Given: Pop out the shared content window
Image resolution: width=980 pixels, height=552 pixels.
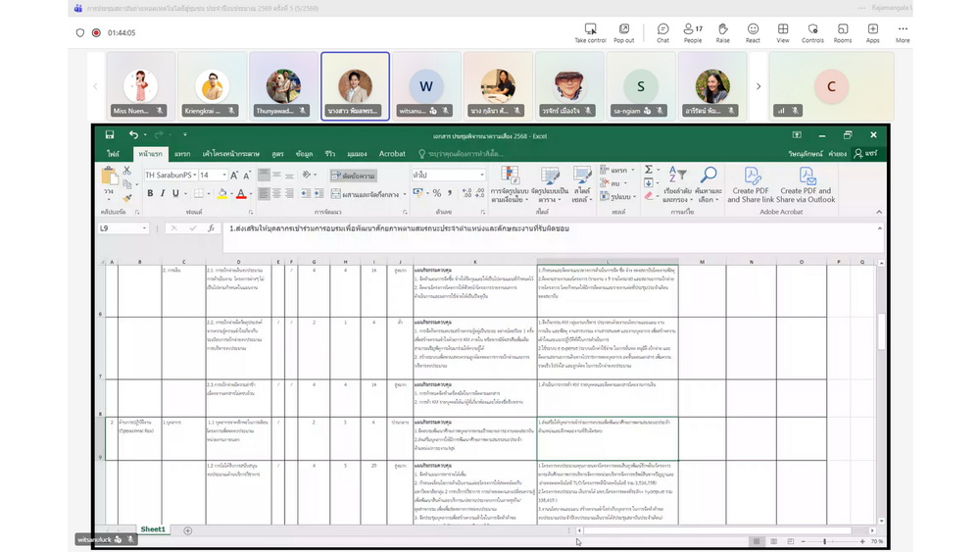Looking at the screenshot, I should click(x=623, y=32).
